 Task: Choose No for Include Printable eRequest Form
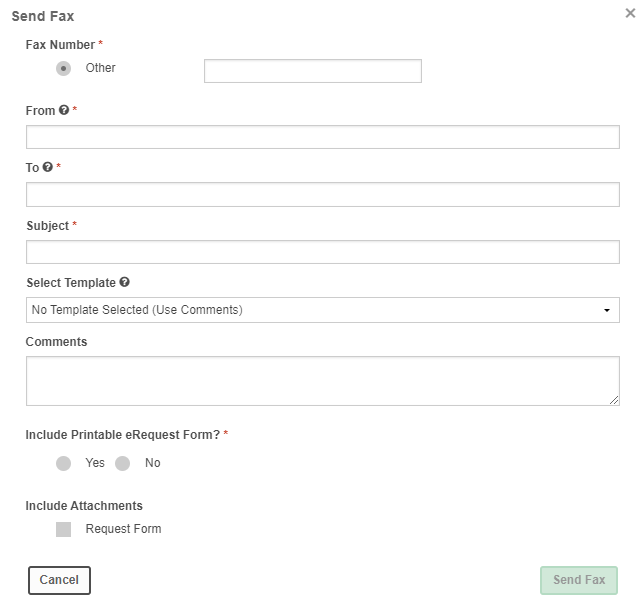pyautogui.click(x=122, y=464)
